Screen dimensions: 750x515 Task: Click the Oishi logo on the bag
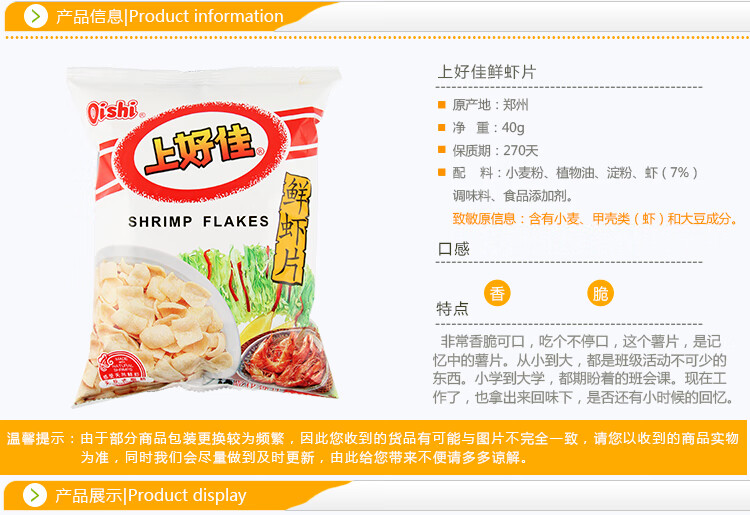tap(113, 113)
